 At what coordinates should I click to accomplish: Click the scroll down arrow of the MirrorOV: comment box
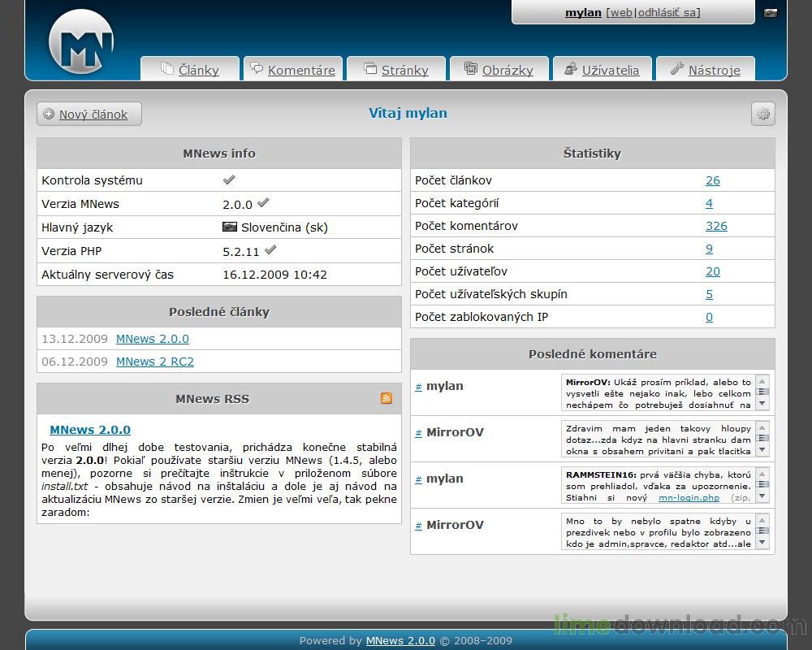click(x=762, y=404)
